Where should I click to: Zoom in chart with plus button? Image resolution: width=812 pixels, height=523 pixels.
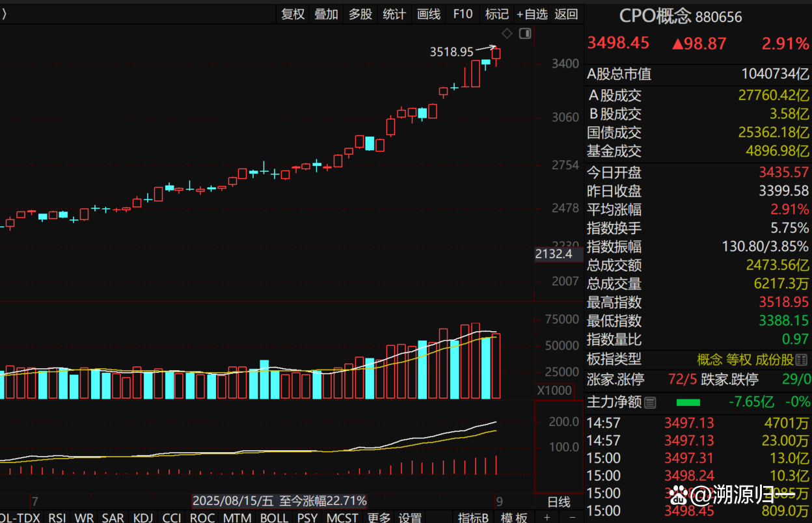(x=547, y=517)
